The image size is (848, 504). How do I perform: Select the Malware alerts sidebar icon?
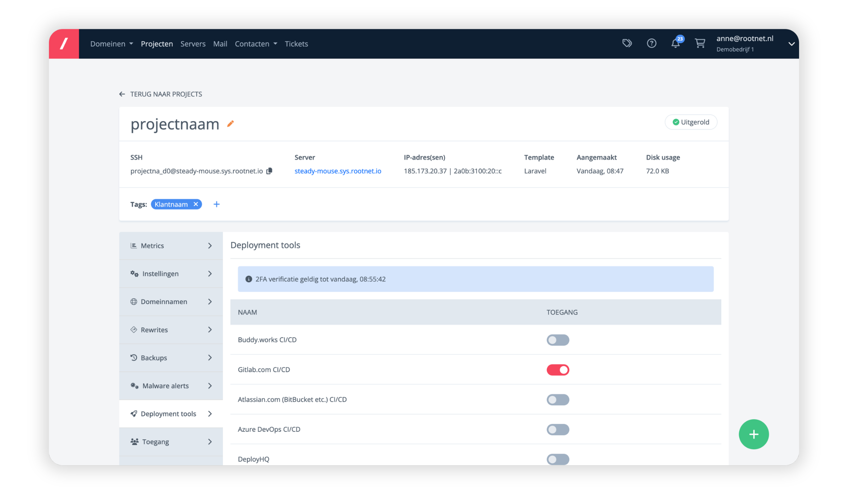pos(134,385)
